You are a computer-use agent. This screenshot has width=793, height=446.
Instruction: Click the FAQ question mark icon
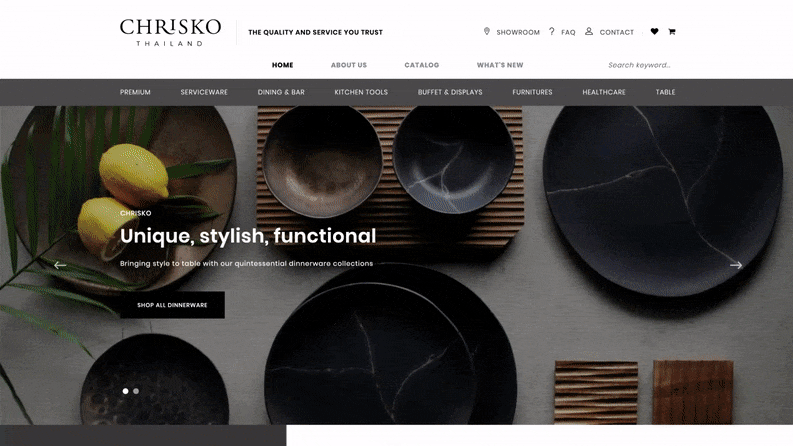click(552, 31)
